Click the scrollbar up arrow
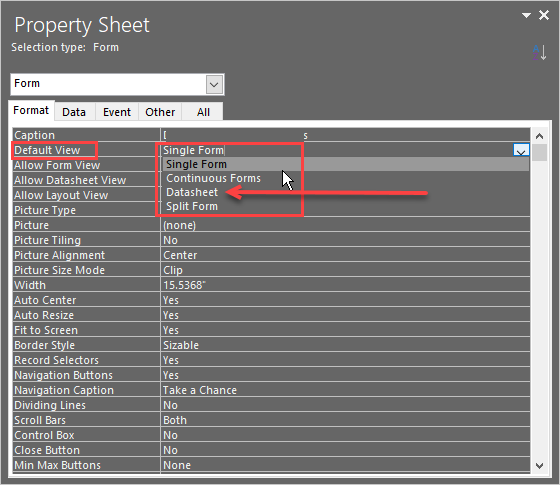This screenshot has width=560, height=485. coord(539,136)
